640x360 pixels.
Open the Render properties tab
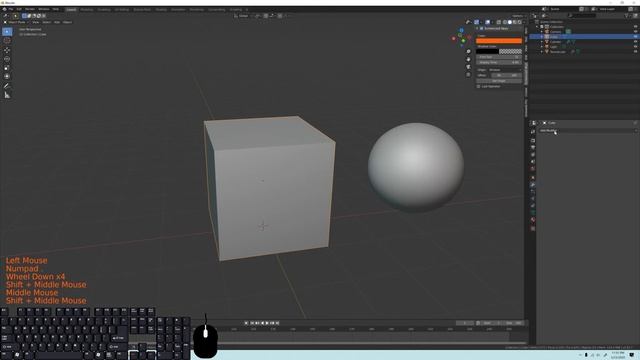[x=533, y=140]
